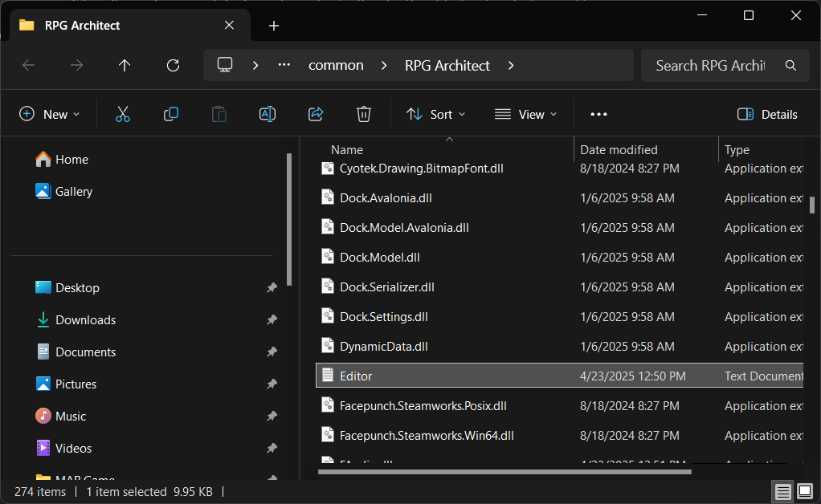Open a new Explorer tab
Image resolution: width=821 pixels, height=504 pixels.
(x=273, y=25)
